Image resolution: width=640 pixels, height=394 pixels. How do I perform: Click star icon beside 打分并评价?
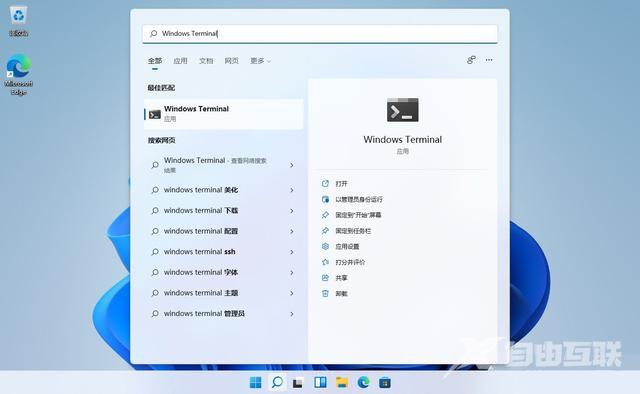point(325,262)
